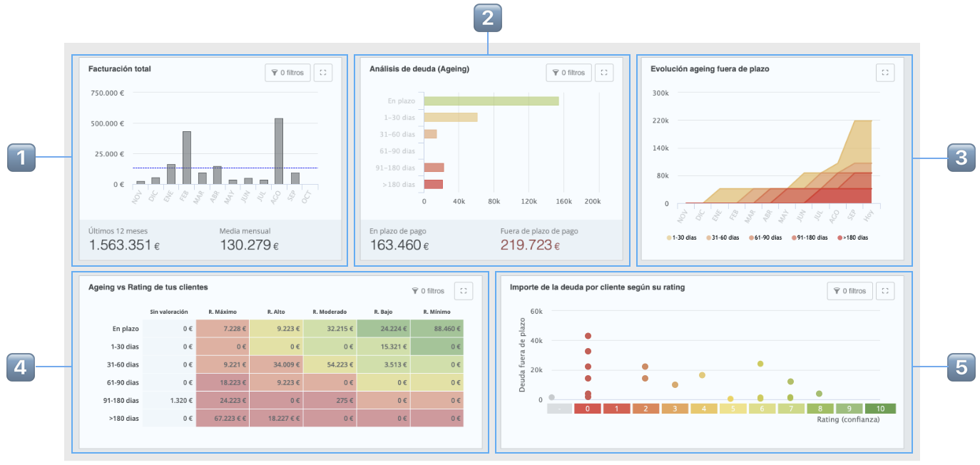The height and width of the screenshot is (465, 980).
Task: Enter fullscreen on Análisis de deuda panel
Action: (603, 72)
